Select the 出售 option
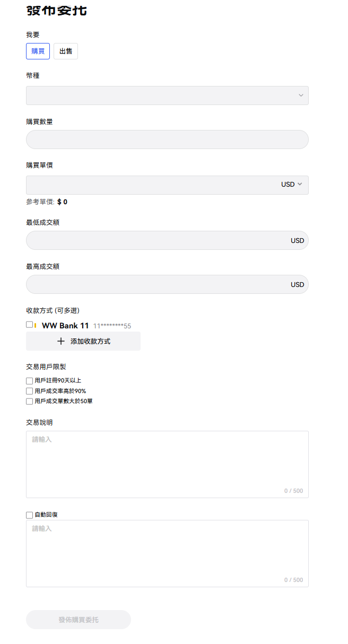 pyautogui.click(x=66, y=51)
